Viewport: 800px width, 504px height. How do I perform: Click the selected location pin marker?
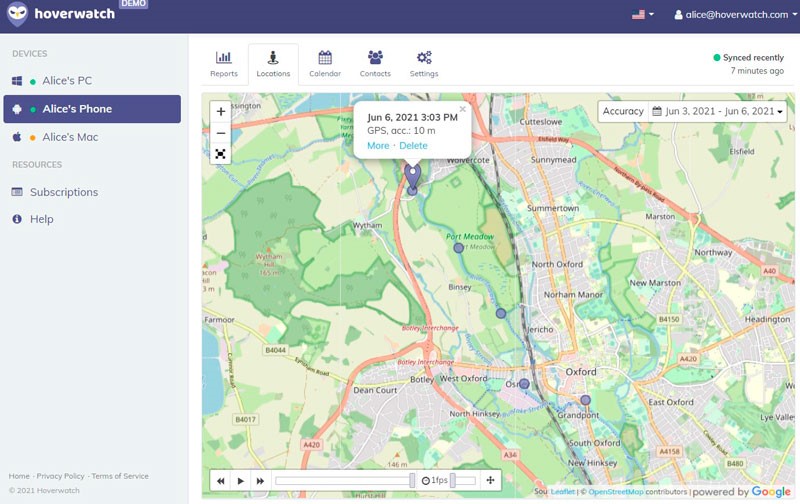coord(413,177)
